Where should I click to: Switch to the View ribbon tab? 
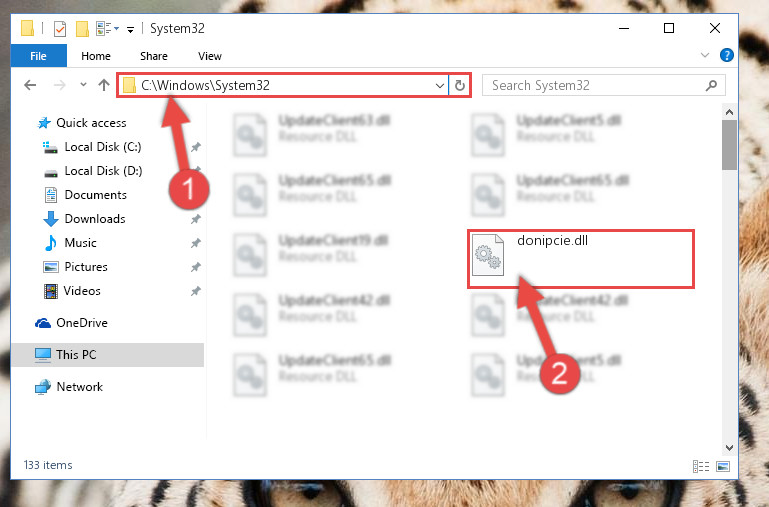(x=210, y=56)
